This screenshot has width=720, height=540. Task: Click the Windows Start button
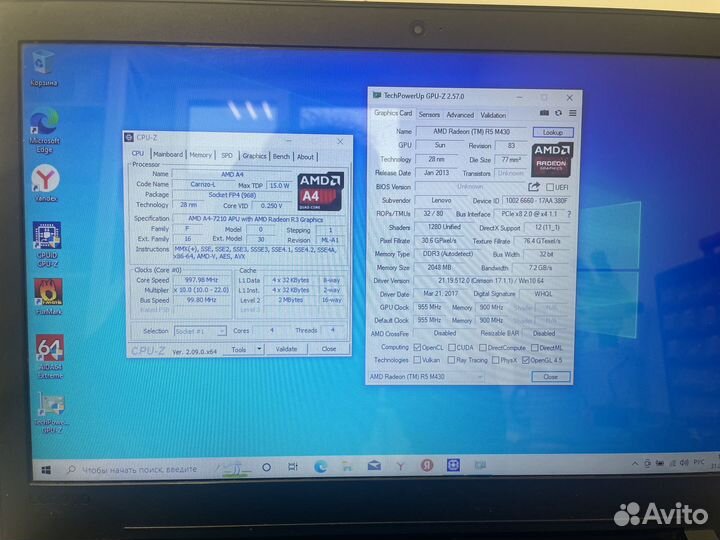click(46, 470)
